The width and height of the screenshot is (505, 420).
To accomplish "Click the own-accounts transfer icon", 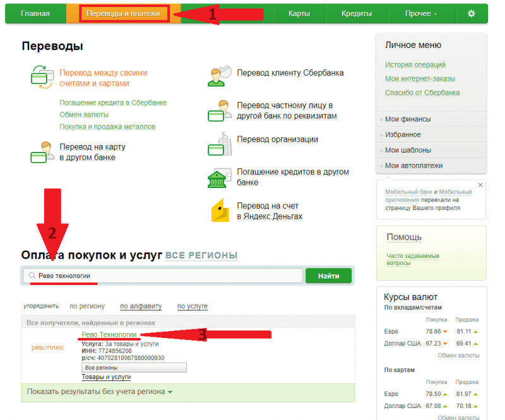I will 42,77.
